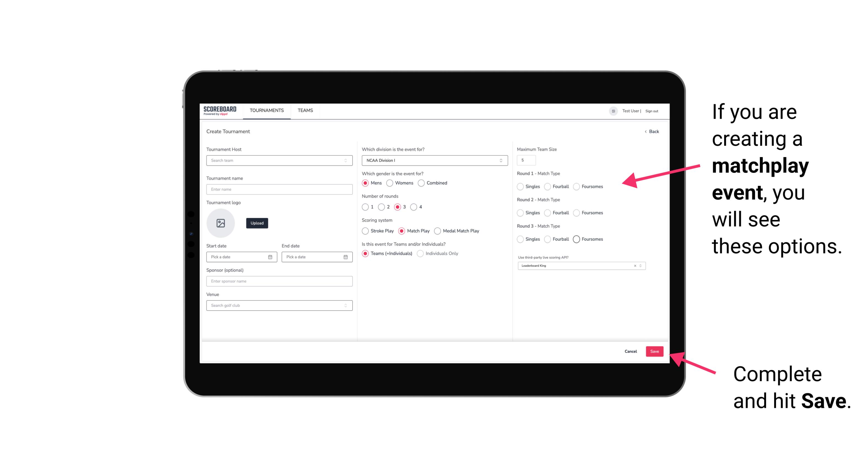Expand the Leaderboard King API dropdown
Screen dimensions: 868x467
click(x=640, y=266)
